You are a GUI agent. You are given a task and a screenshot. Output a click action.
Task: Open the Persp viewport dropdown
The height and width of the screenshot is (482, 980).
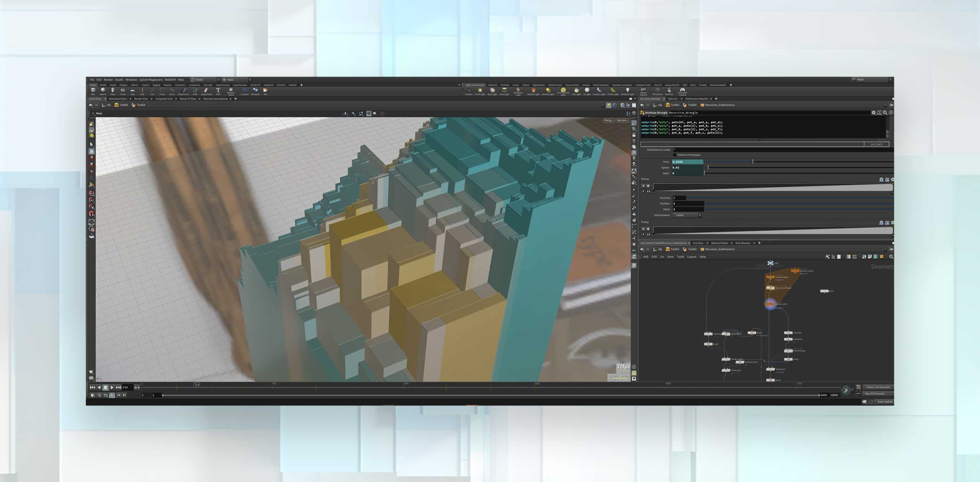click(x=608, y=121)
